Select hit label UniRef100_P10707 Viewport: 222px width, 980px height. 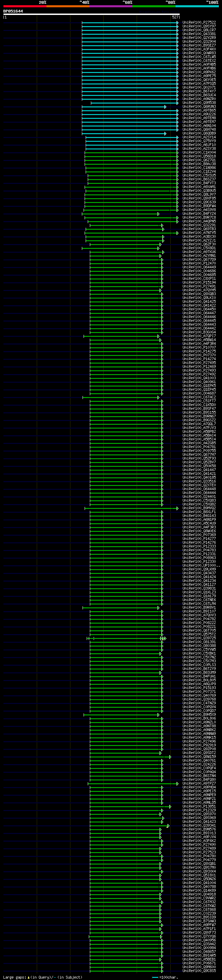click(199, 348)
